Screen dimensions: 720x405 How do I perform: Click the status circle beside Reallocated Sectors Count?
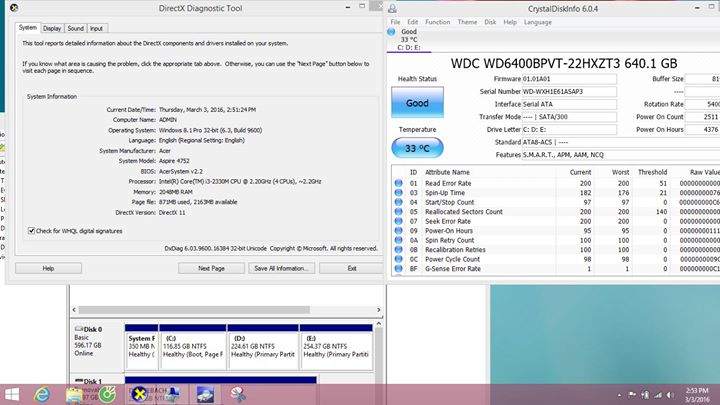coord(398,212)
